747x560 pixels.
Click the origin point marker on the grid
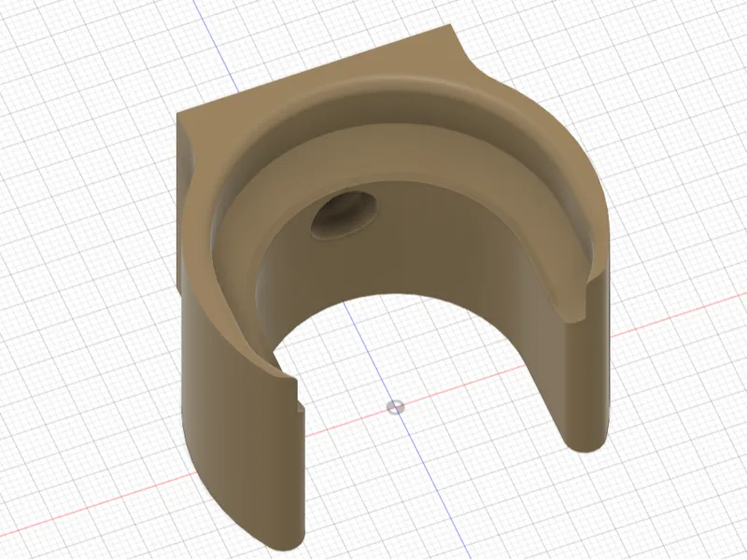(395, 407)
